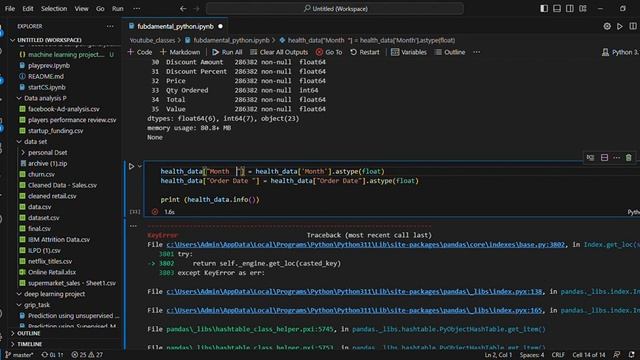Image resolution: width=640 pixels, height=360 pixels.
Task: Switch to fubdamental_python.ipynb tab
Action: [176, 27]
